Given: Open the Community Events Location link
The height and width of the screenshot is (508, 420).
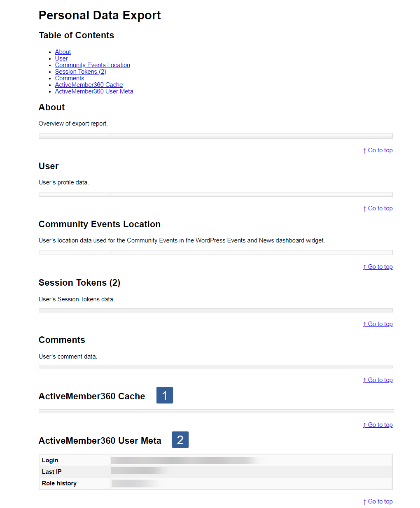Looking at the screenshot, I should 92,65.
